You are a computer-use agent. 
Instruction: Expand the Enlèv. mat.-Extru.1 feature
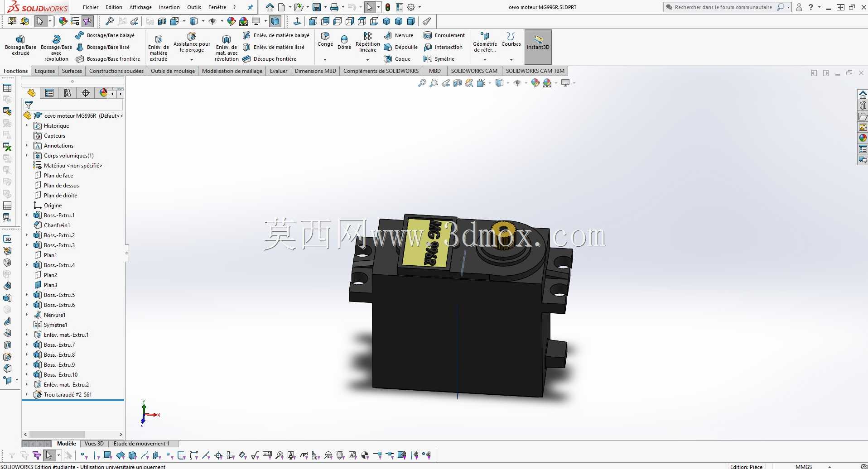27,335
